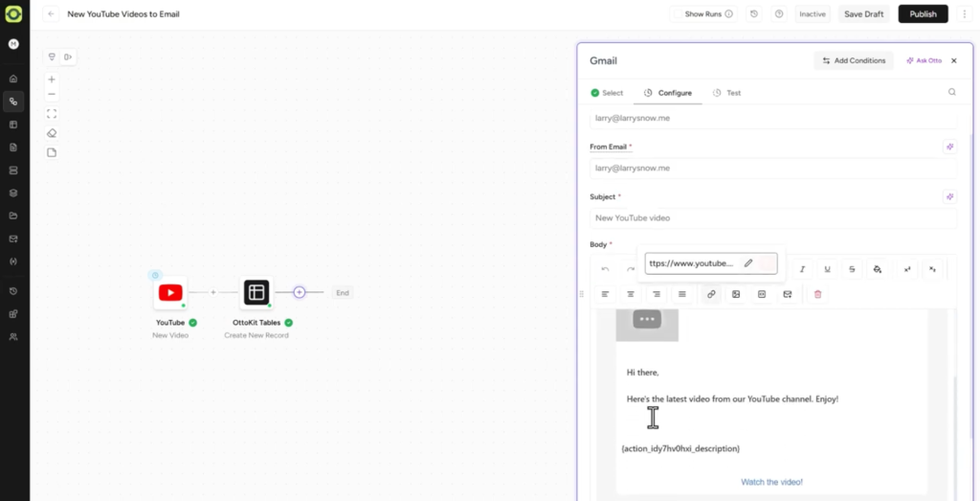Fit the canvas to screen
This screenshot has width=980, height=501.
[52, 114]
